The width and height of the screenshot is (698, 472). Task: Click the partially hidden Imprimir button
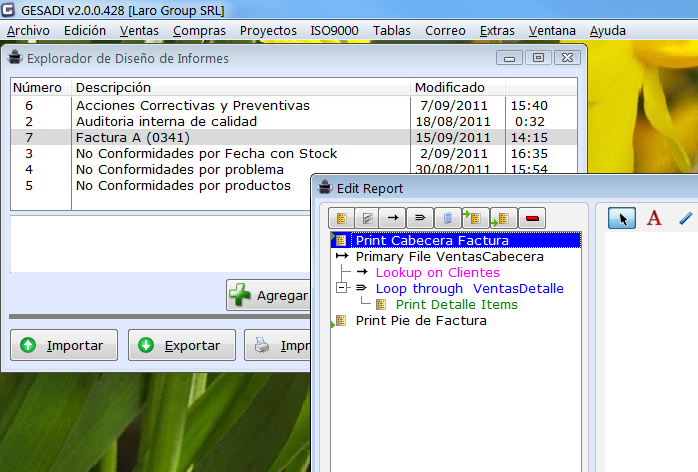pyautogui.click(x=277, y=345)
